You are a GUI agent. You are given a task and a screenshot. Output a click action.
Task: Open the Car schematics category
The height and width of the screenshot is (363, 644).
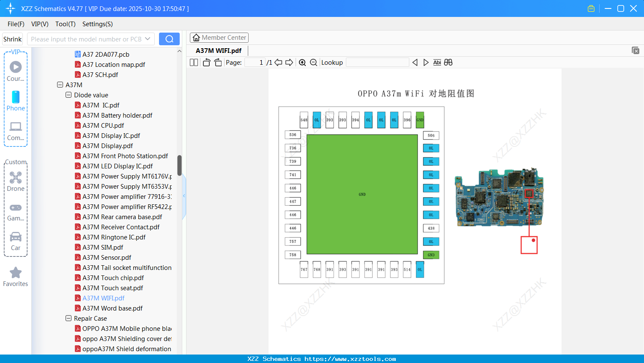[x=16, y=241]
